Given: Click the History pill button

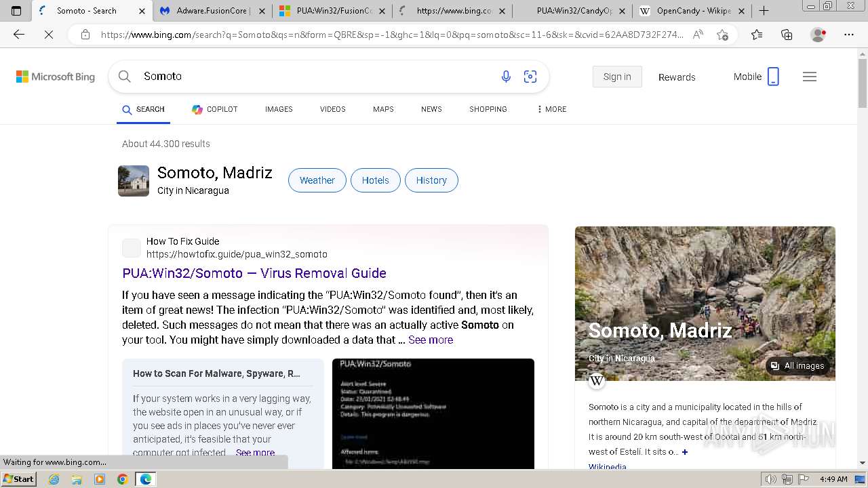Looking at the screenshot, I should click(431, 180).
